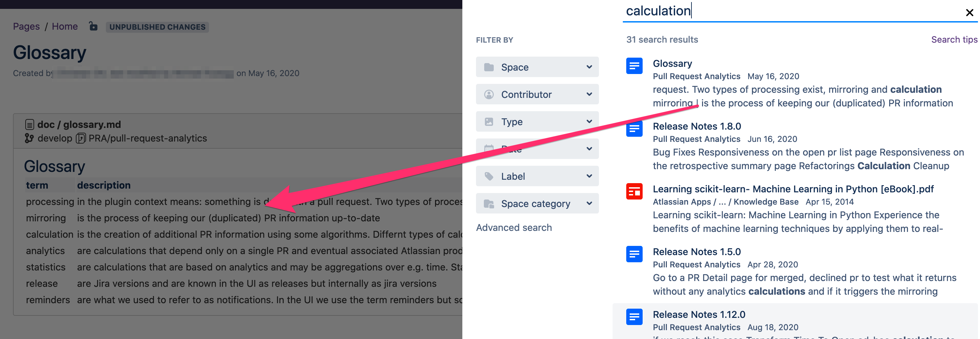The height and width of the screenshot is (339, 980).
Task: Click the Release Notes 1.5.0 page icon
Action: (x=634, y=254)
